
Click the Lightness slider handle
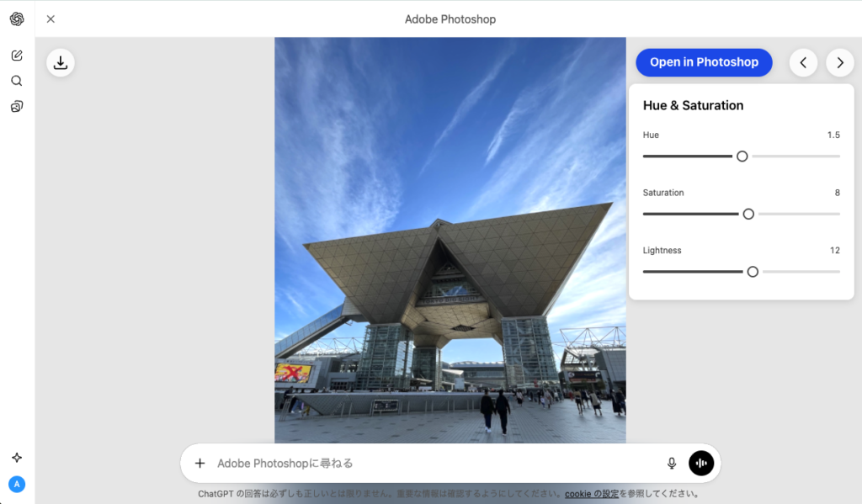[753, 272]
